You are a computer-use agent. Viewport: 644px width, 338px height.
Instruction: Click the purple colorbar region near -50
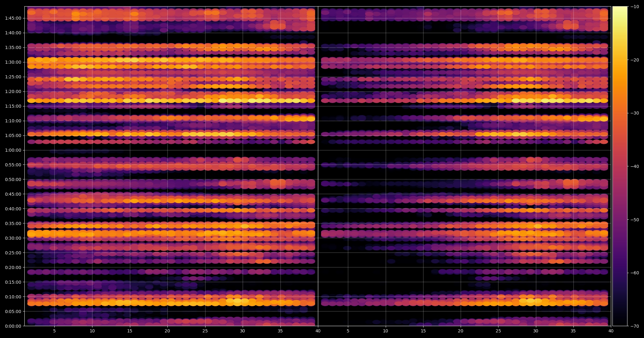coord(620,219)
